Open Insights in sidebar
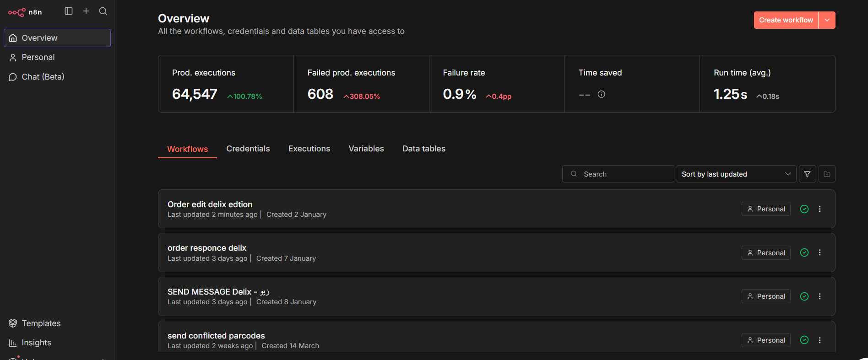This screenshot has height=360, width=868. coord(57,343)
